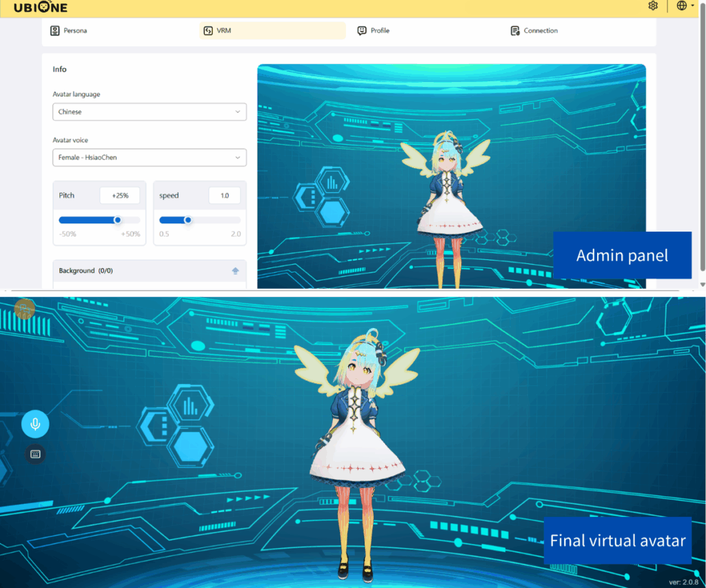Click the Background upload arrow icon
This screenshot has height=588, width=706.
234,270
